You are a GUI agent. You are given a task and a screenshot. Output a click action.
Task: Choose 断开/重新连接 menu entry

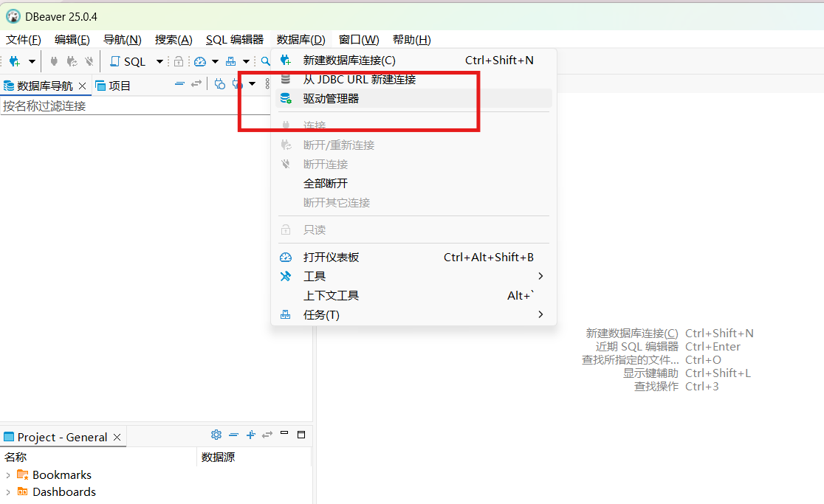point(413,145)
